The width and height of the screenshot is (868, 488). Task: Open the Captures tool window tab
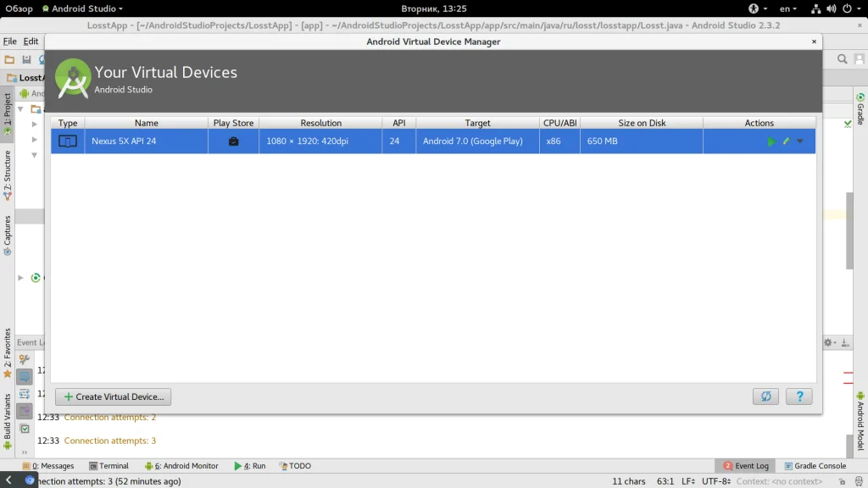tap(7, 236)
